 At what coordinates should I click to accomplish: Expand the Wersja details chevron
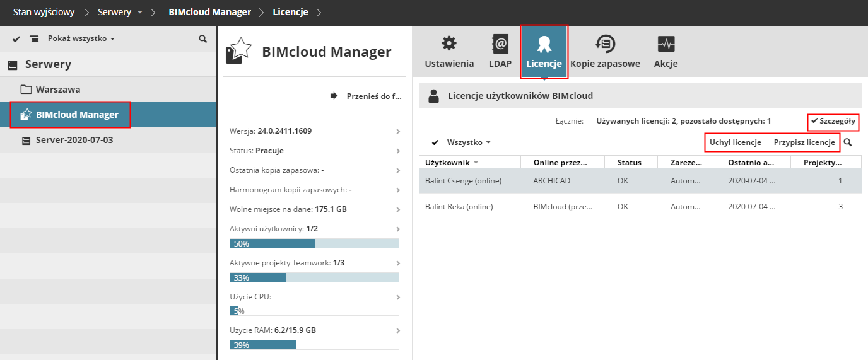(x=398, y=131)
